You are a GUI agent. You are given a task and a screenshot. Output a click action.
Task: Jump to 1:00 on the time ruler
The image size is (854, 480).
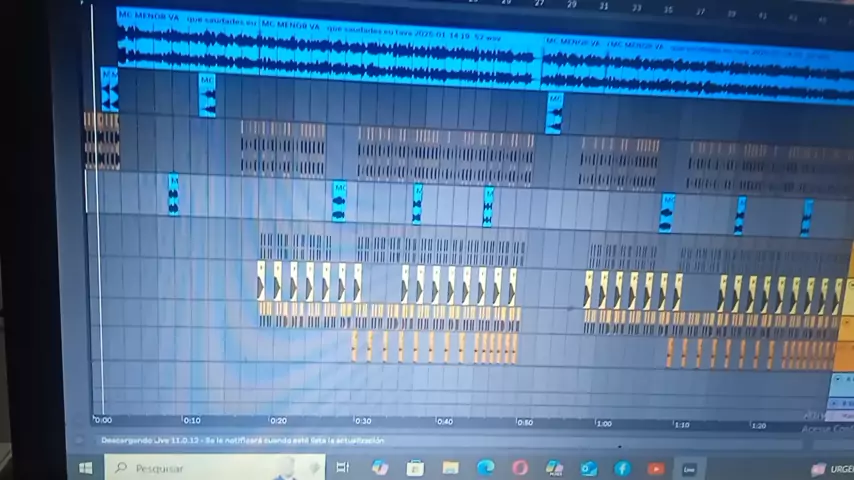coord(603,423)
